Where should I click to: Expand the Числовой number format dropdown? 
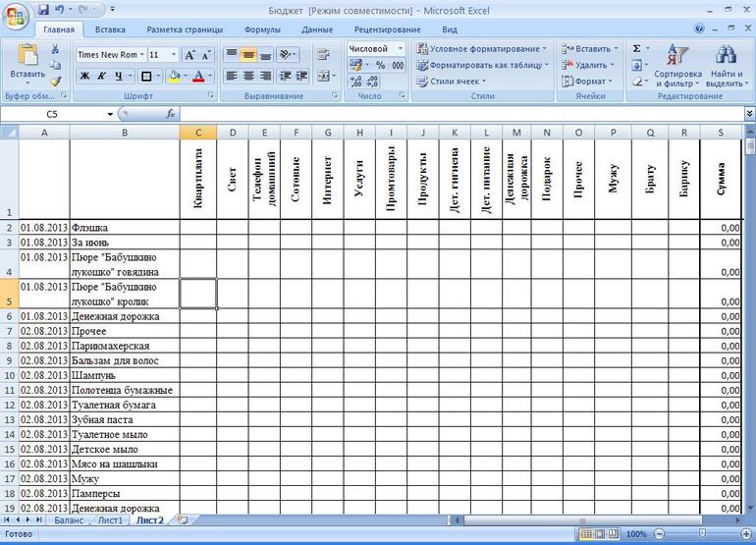tap(401, 48)
